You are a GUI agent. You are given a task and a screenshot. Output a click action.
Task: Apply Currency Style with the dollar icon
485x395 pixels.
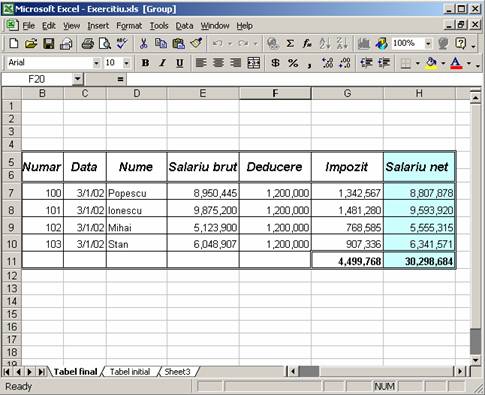point(275,63)
